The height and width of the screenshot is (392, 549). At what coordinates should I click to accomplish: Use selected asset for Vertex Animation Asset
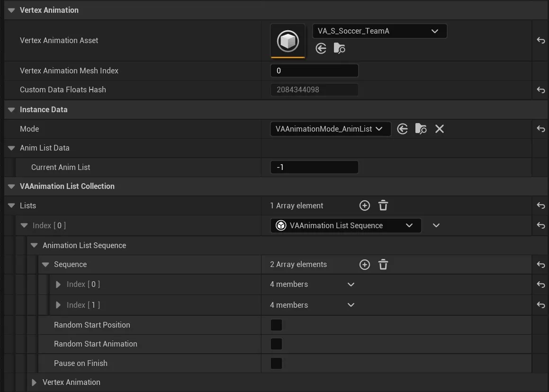321,48
